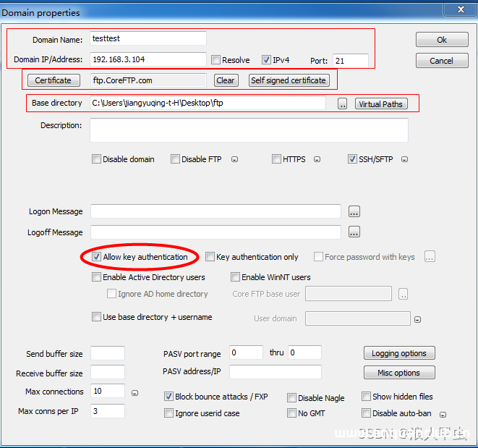Toggle Block bounce attacks / FXP
The image size is (478, 448).
pos(168,397)
